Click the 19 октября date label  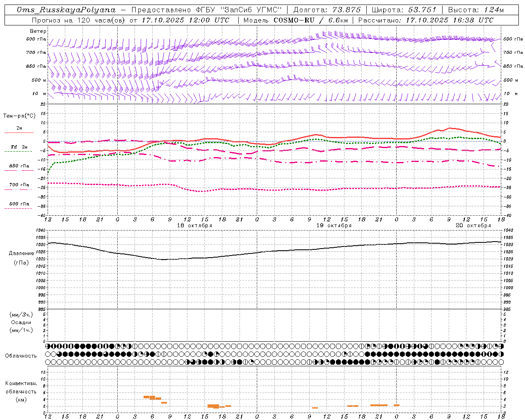tap(334, 226)
